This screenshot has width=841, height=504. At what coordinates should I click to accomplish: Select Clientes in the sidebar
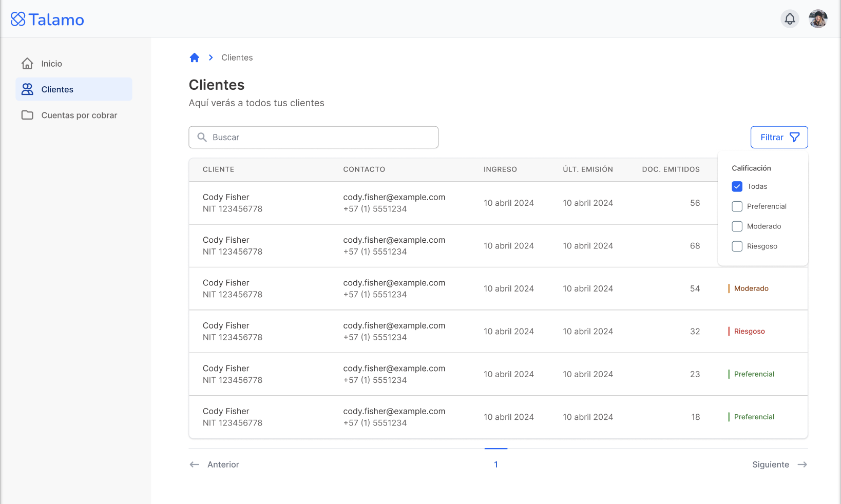(74, 89)
